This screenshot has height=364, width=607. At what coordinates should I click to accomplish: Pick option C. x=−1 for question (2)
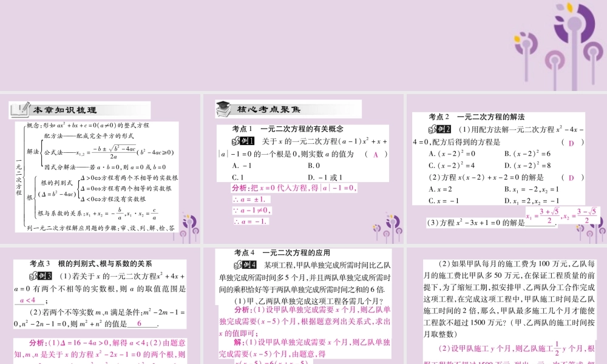(x=444, y=201)
